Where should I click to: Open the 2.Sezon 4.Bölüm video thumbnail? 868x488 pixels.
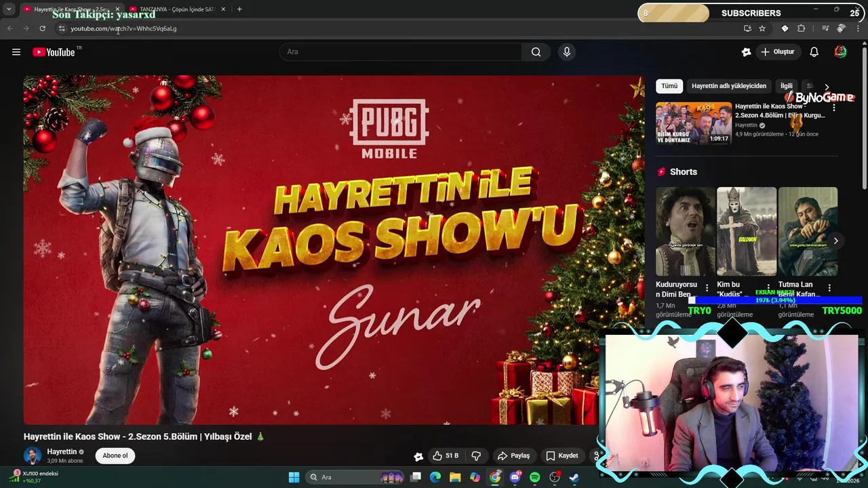pyautogui.click(x=694, y=123)
